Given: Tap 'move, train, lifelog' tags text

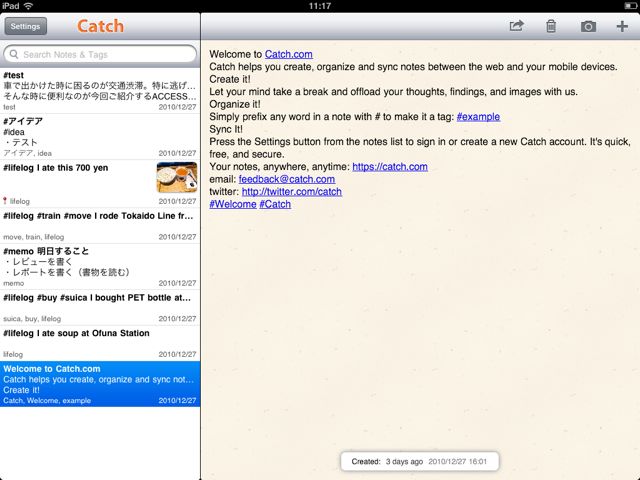Looking at the screenshot, I should coord(33,237).
